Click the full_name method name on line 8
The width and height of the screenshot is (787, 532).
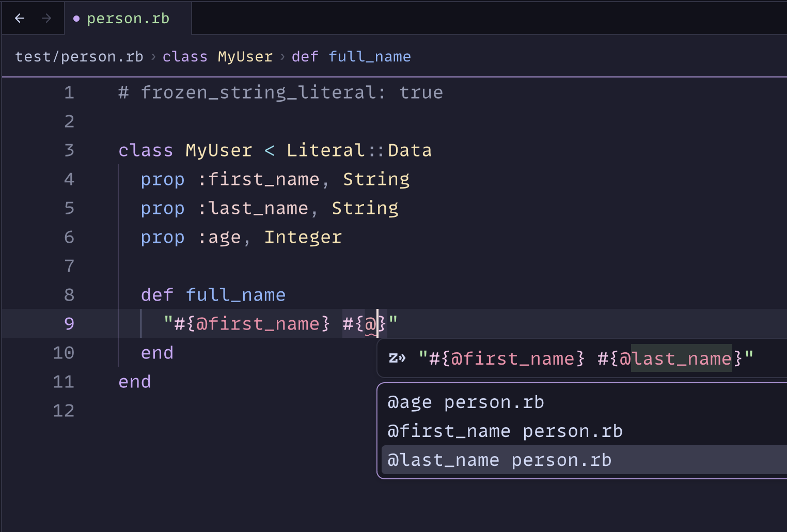coord(235,295)
